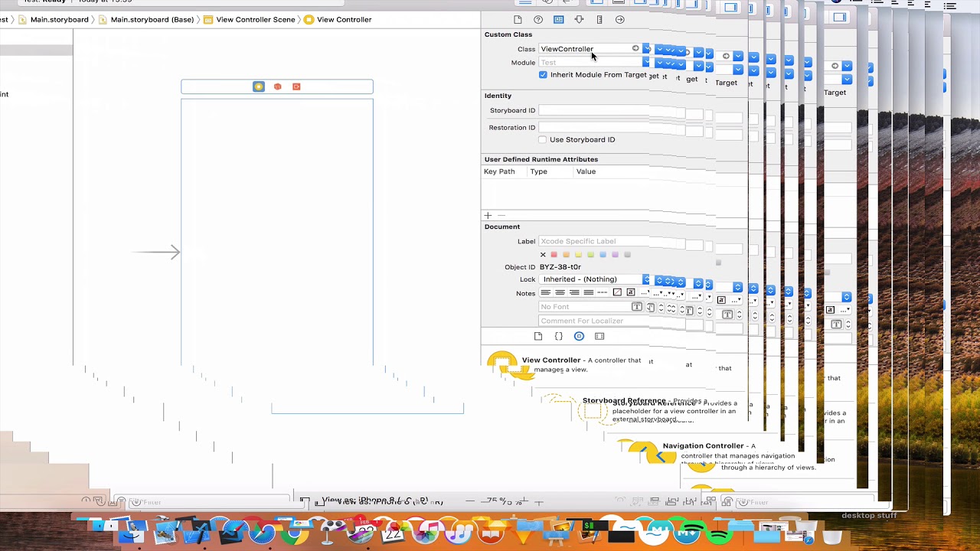Viewport: 980px width, 551px height.
Task: Open the File Template library
Action: [538, 336]
